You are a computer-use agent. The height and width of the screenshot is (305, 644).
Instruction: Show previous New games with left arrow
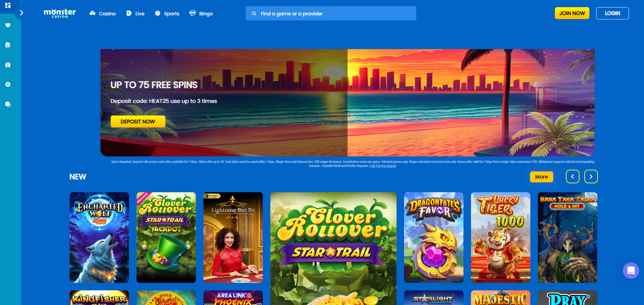pyautogui.click(x=573, y=177)
